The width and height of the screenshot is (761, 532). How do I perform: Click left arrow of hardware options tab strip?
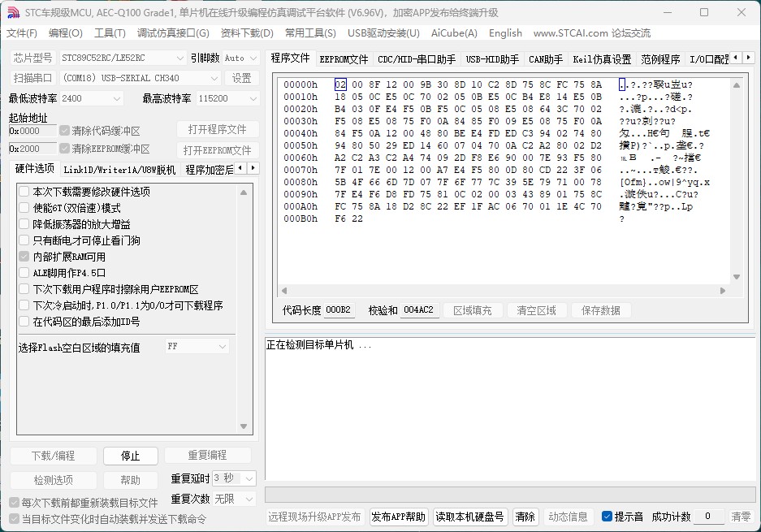click(x=241, y=168)
